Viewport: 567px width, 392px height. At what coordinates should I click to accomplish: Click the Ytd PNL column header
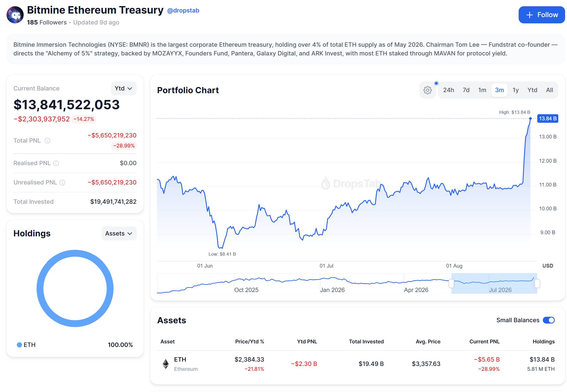pos(307,342)
